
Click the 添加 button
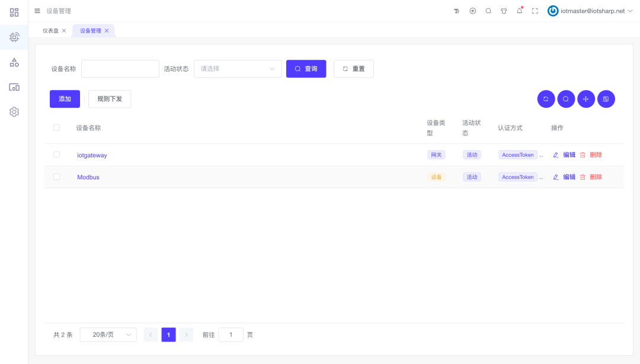pos(65,99)
